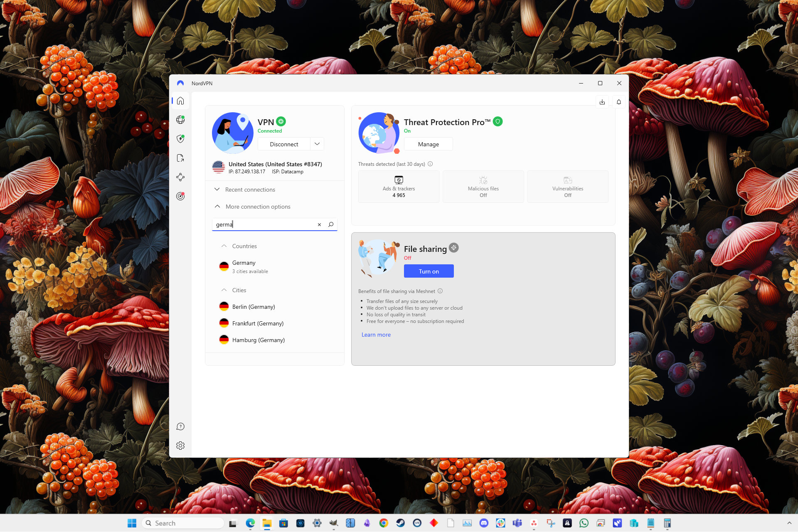Open the help/question mark icon
The image size is (798, 532).
181,426
